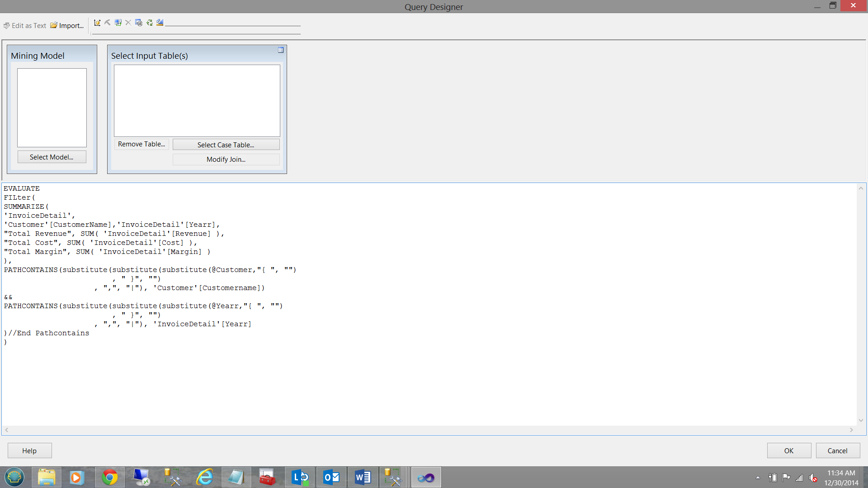Image resolution: width=868 pixels, height=488 pixels.
Task: Click the cube command type icon
Action: [97, 23]
